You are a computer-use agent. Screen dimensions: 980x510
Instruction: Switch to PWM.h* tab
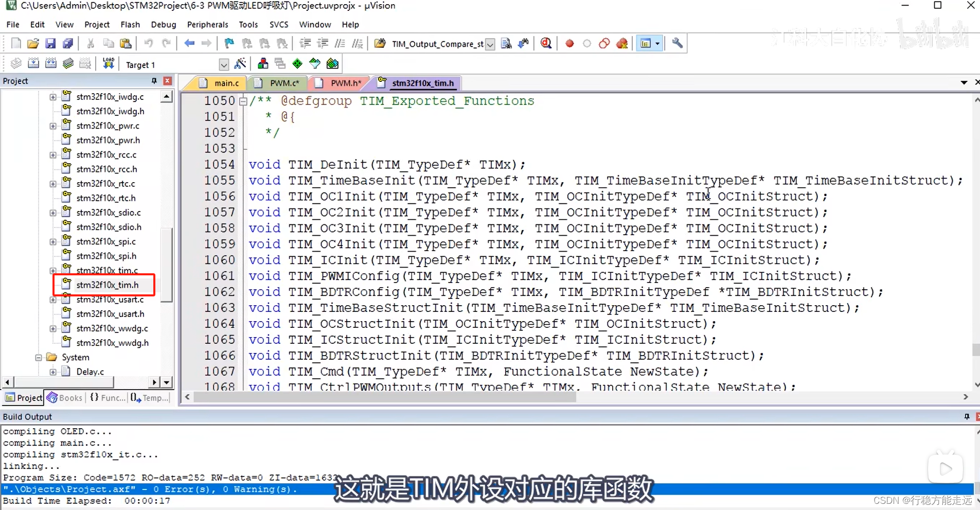(x=339, y=83)
